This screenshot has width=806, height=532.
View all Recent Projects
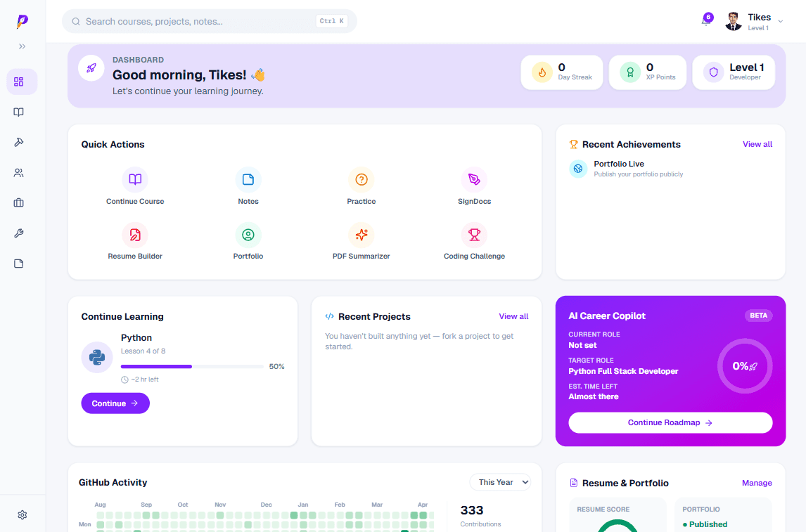(x=513, y=316)
